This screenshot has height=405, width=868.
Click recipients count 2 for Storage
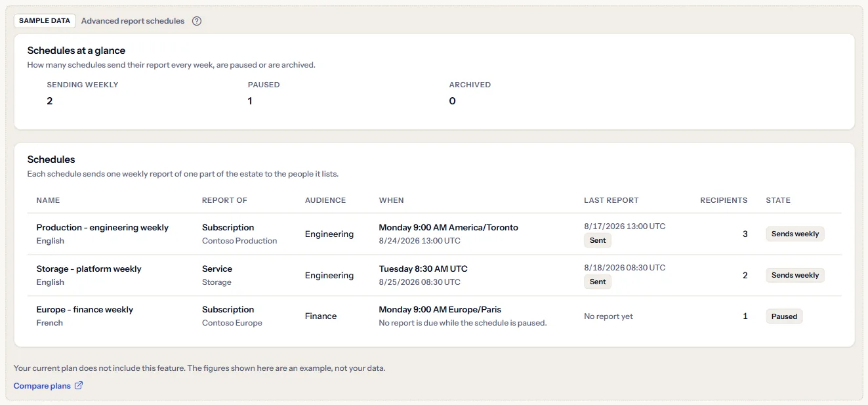coord(745,276)
